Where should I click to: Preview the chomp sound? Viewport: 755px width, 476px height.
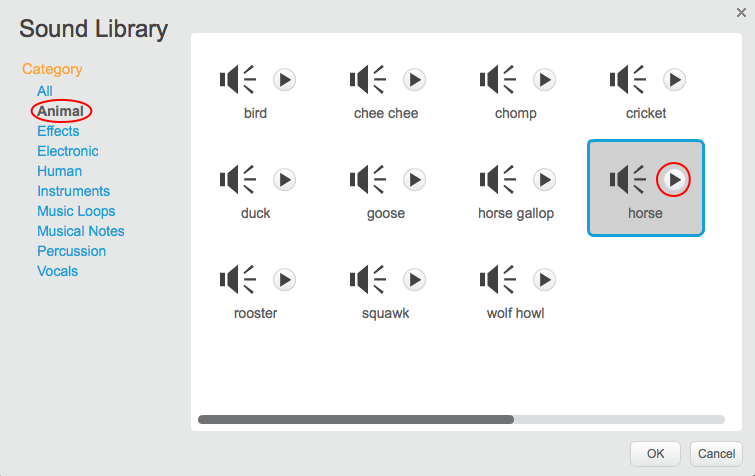coord(544,79)
